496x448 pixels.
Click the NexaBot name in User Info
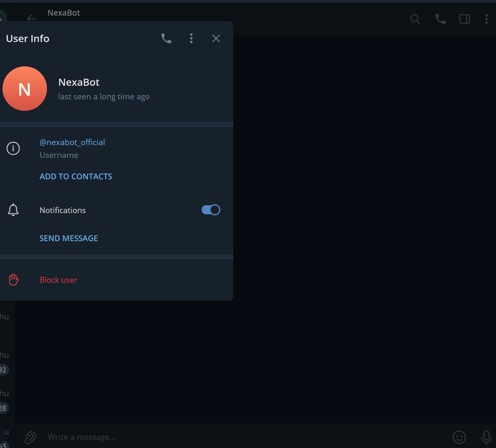(x=79, y=82)
